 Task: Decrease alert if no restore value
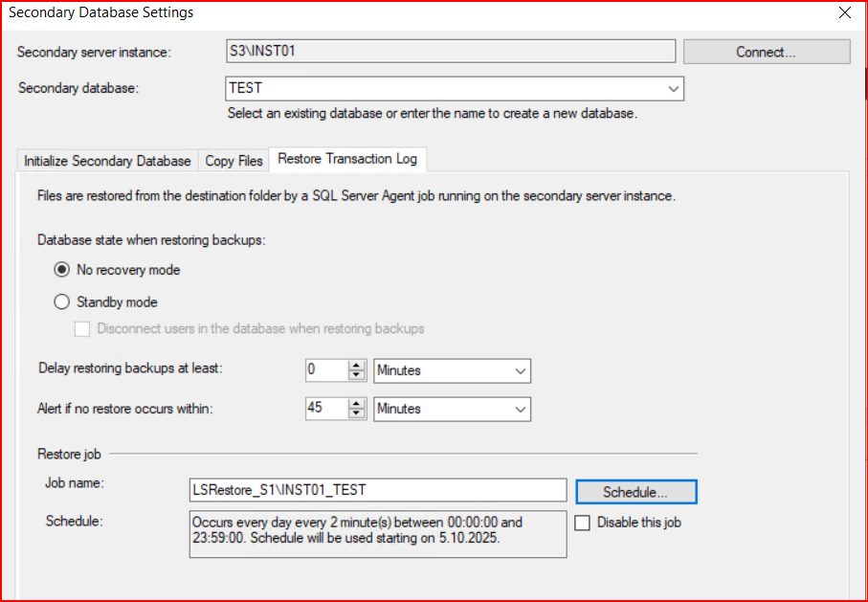point(358,413)
